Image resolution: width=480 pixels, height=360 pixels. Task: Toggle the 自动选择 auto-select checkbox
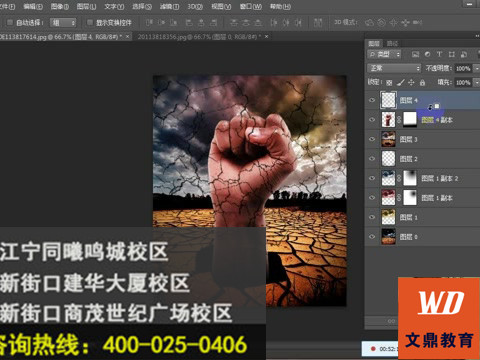point(10,22)
